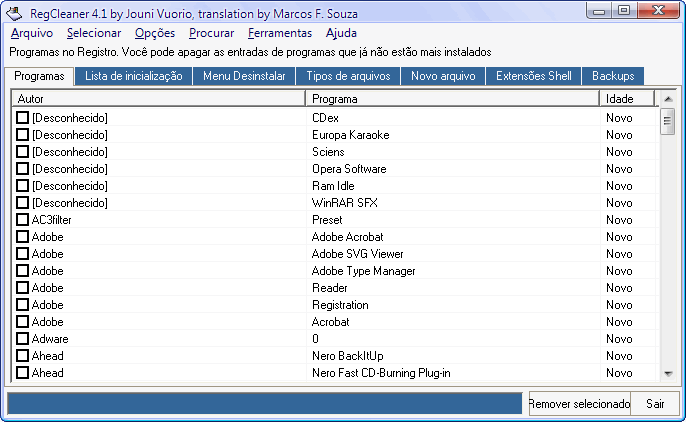Select the CDex program name

click(325, 118)
